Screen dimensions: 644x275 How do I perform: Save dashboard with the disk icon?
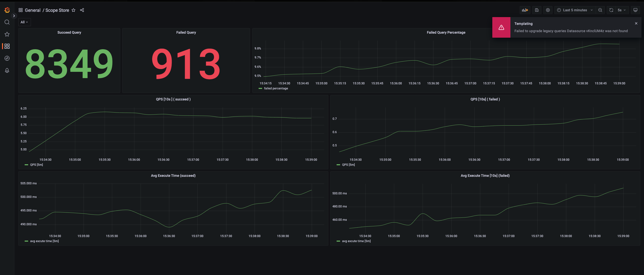(x=537, y=10)
